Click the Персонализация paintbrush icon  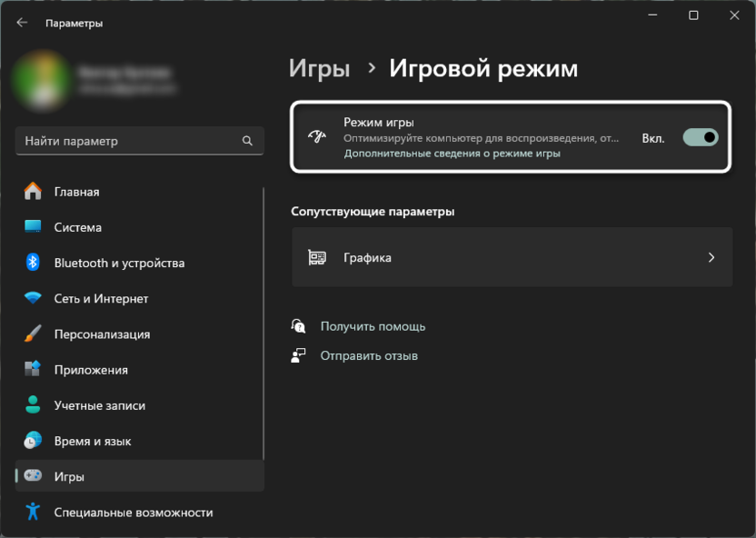coord(33,334)
